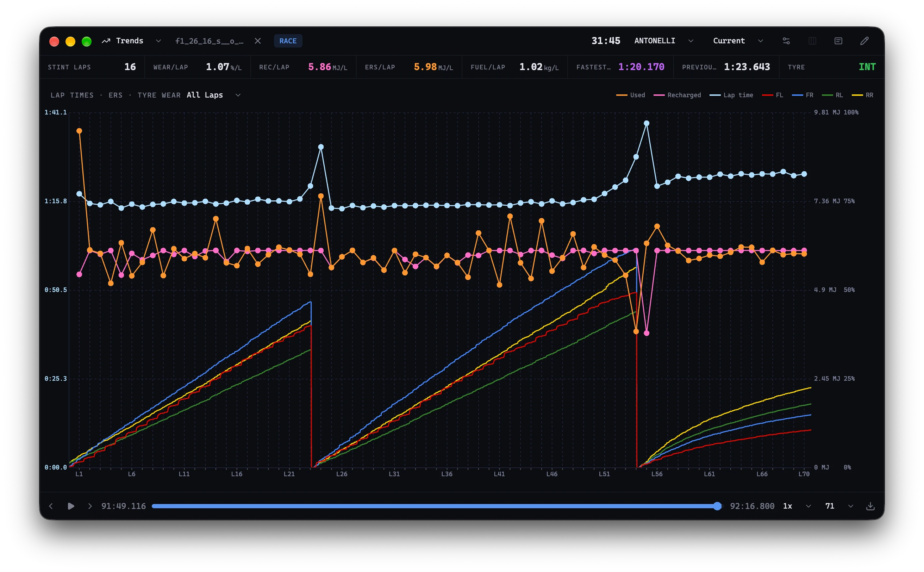This screenshot has height=572, width=924.
Task: Select the f1_26_16_s__o_ file tab
Action: point(209,41)
